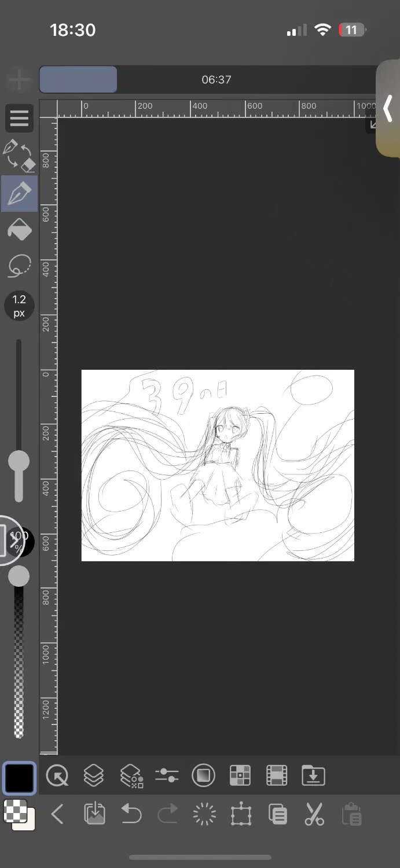400x868 pixels.
Task: Open the tool property sliders palette
Action: [167, 775]
